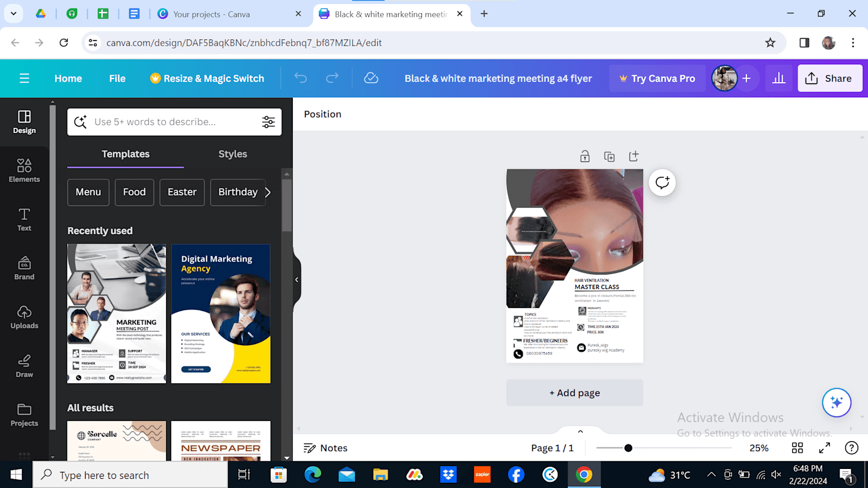This screenshot has height=488, width=868.
Task: Open the Position option
Action: click(x=323, y=114)
